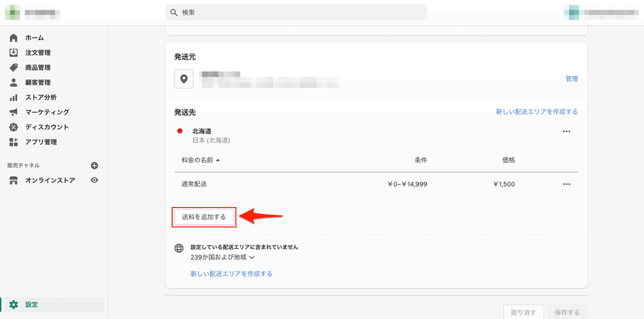Open 設定 at the sidebar bottom
The height and width of the screenshot is (319, 644).
pyautogui.click(x=32, y=305)
